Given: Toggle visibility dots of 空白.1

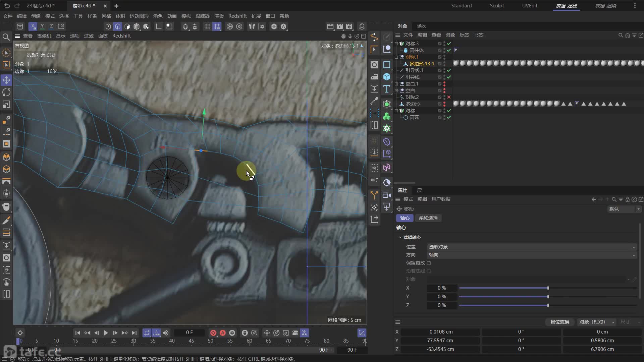Looking at the screenshot, I should point(444,84).
